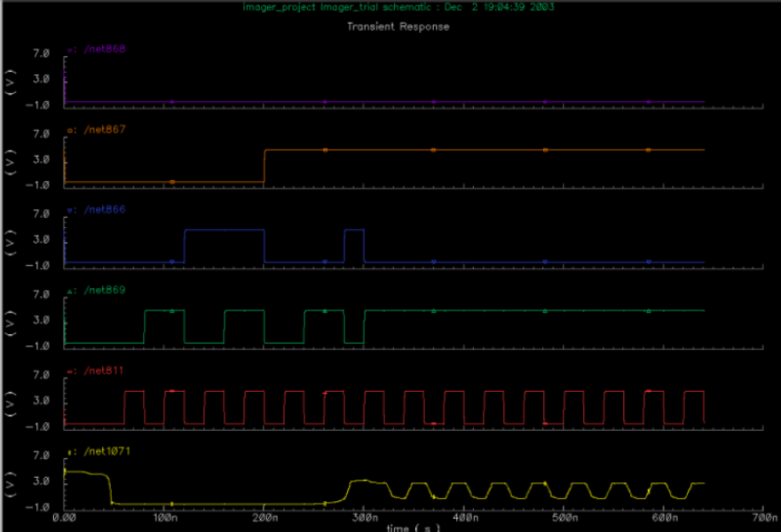Click the first red /net811 clock pulse
Screen dimensions: 781x532
(x=133, y=391)
